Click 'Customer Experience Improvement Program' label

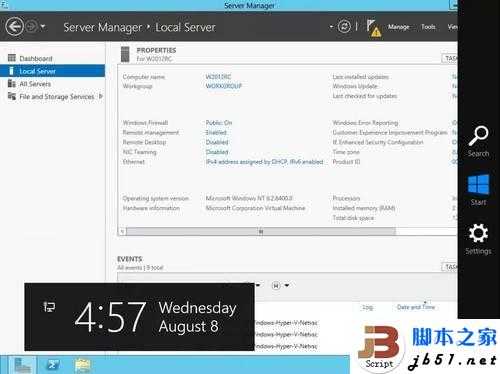pos(390,132)
